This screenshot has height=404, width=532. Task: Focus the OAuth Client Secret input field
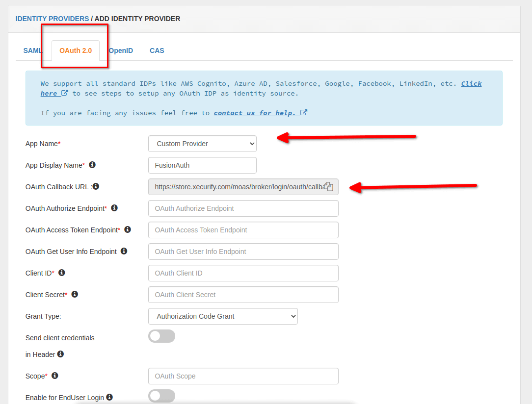point(243,295)
